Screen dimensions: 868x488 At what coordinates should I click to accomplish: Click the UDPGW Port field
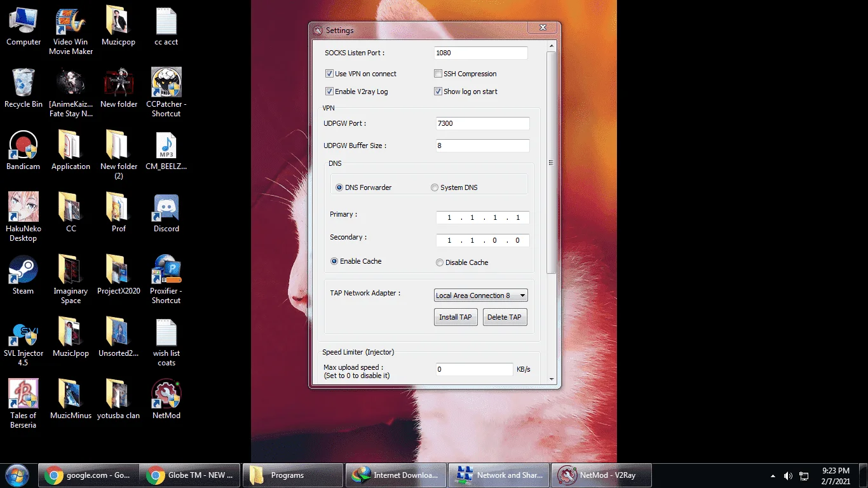coord(482,123)
